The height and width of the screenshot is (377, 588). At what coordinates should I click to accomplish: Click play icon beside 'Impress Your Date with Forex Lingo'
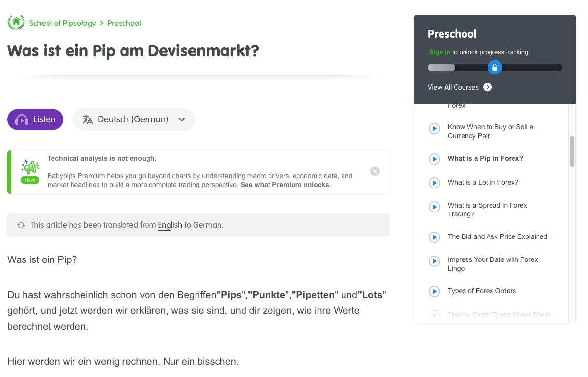434,261
